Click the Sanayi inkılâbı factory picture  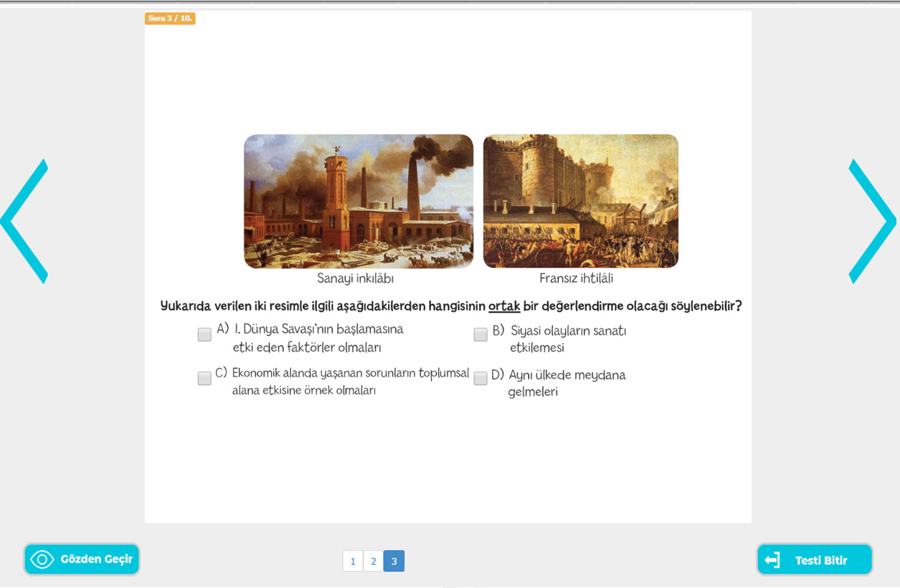tap(359, 201)
